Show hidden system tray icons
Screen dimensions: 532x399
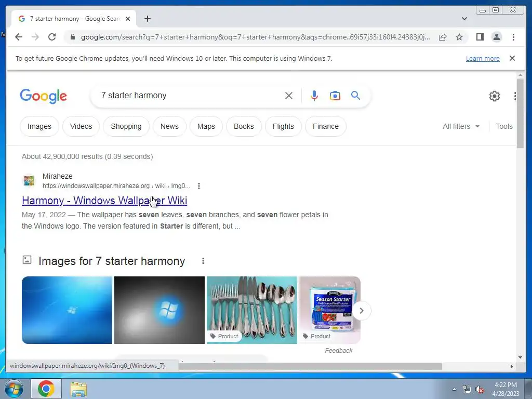[454, 389]
